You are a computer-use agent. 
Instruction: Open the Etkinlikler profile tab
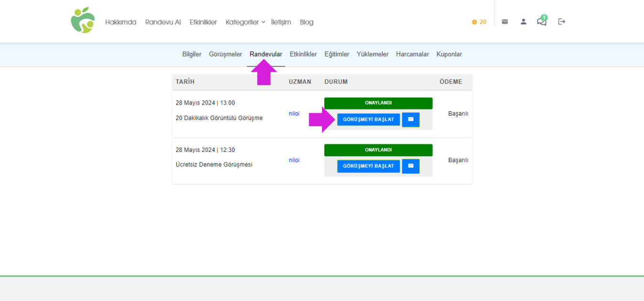pos(303,54)
